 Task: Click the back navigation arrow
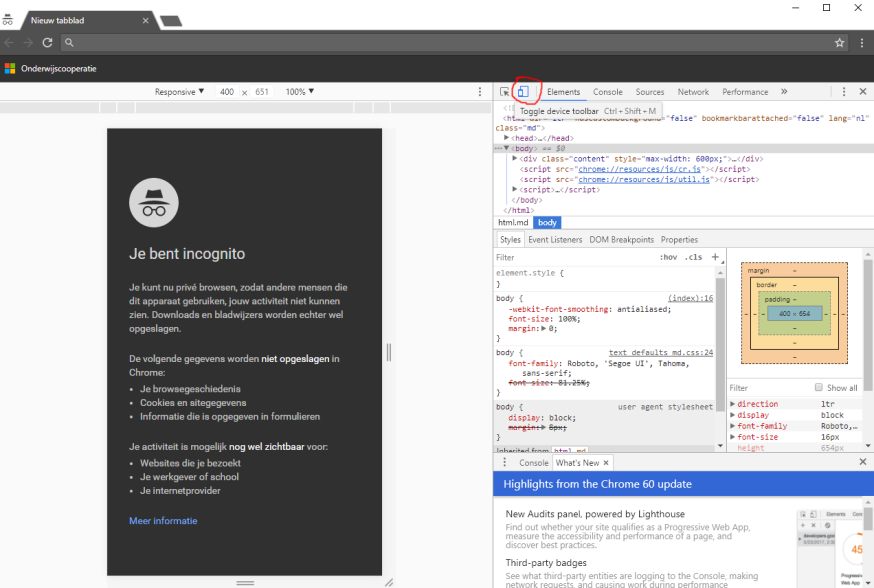[9, 42]
